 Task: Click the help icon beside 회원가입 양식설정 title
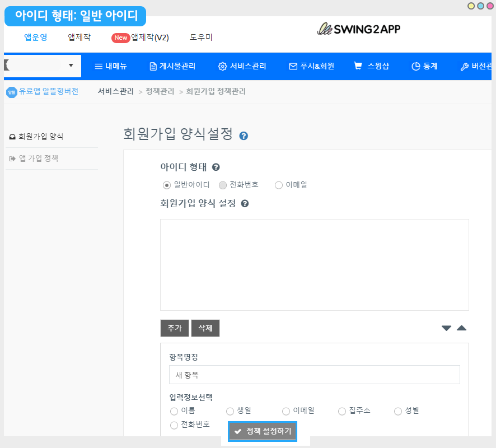pyautogui.click(x=244, y=136)
